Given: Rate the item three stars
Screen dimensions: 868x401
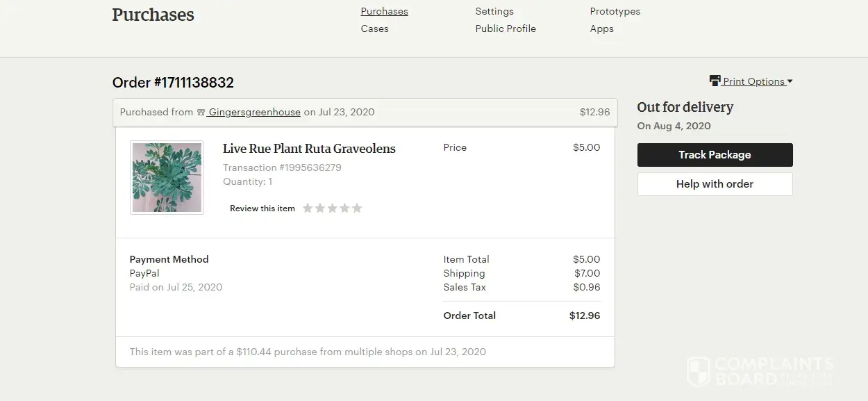Looking at the screenshot, I should (x=333, y=208).
